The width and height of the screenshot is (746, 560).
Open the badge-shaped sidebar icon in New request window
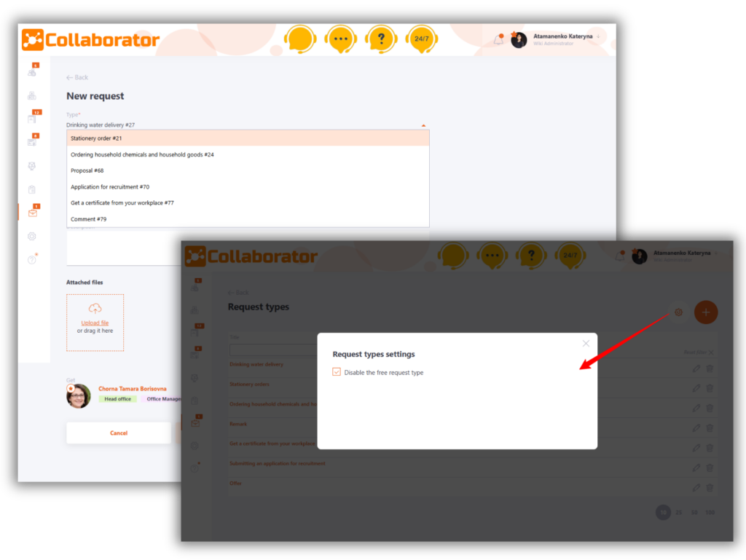32,166
